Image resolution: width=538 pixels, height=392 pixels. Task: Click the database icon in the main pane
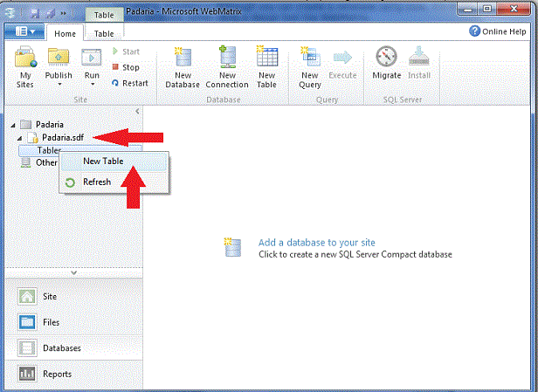click(x=232, y=247)
